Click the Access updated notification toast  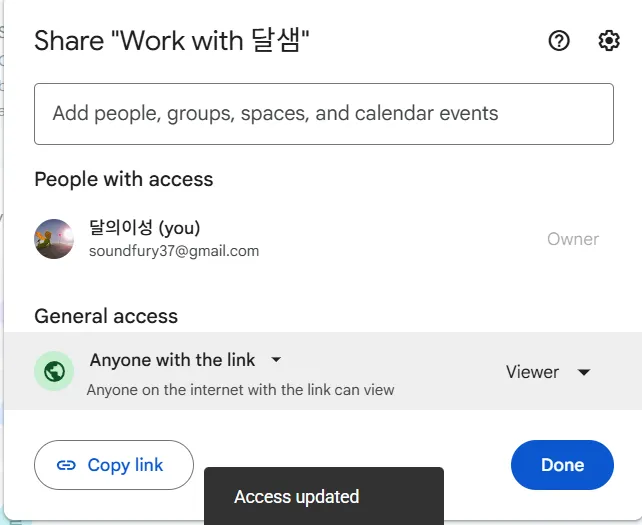point(324,496)
